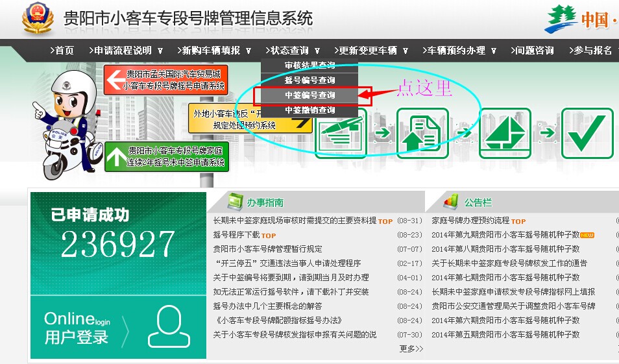Click the document upload step icon
619x364 pixels.
point(422,132)
